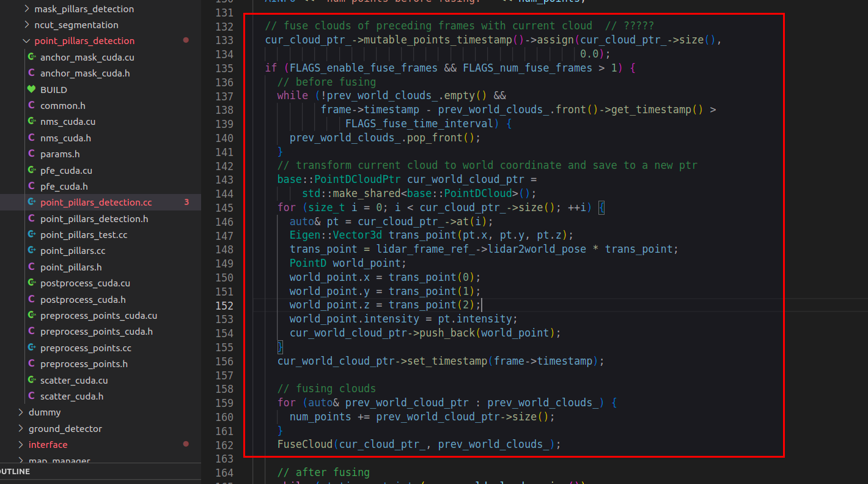
Task: Click the icon beside pfe_cuda.cu
Action: (32, 170)
